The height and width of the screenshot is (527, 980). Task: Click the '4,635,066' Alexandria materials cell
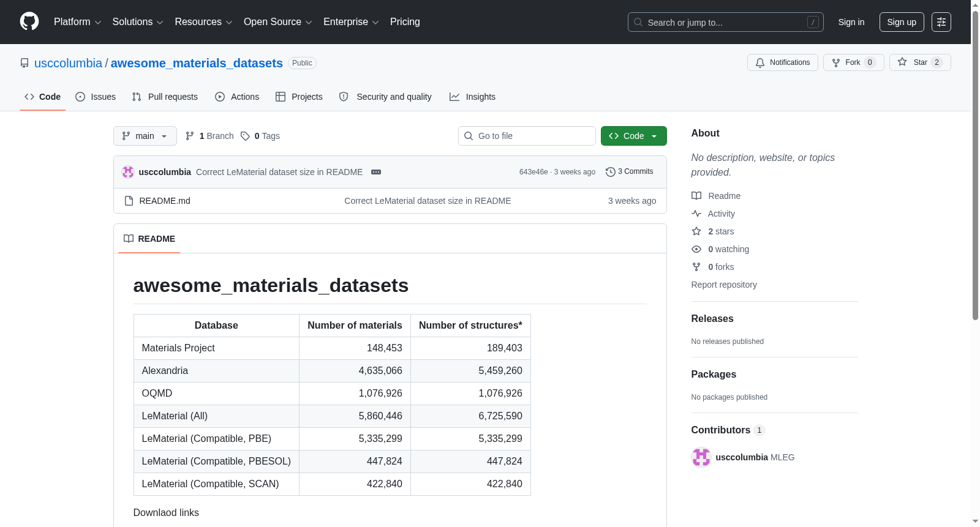click(355, 370)
